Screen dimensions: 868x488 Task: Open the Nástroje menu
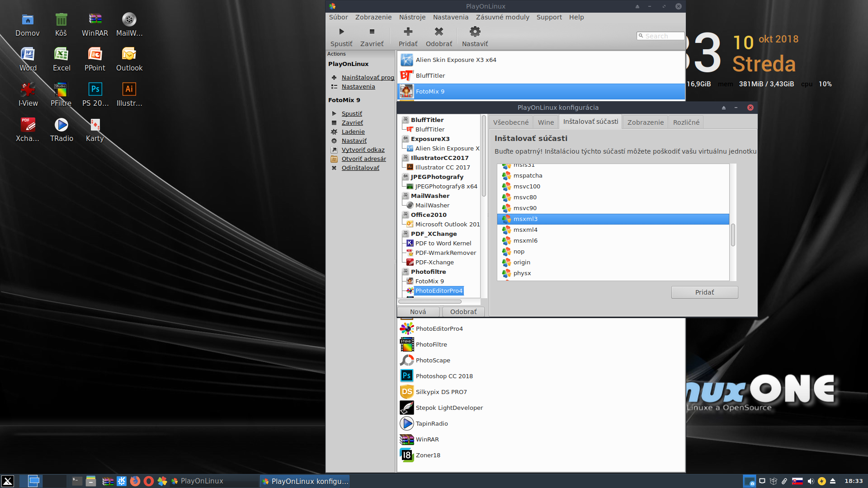coord(412,17)
